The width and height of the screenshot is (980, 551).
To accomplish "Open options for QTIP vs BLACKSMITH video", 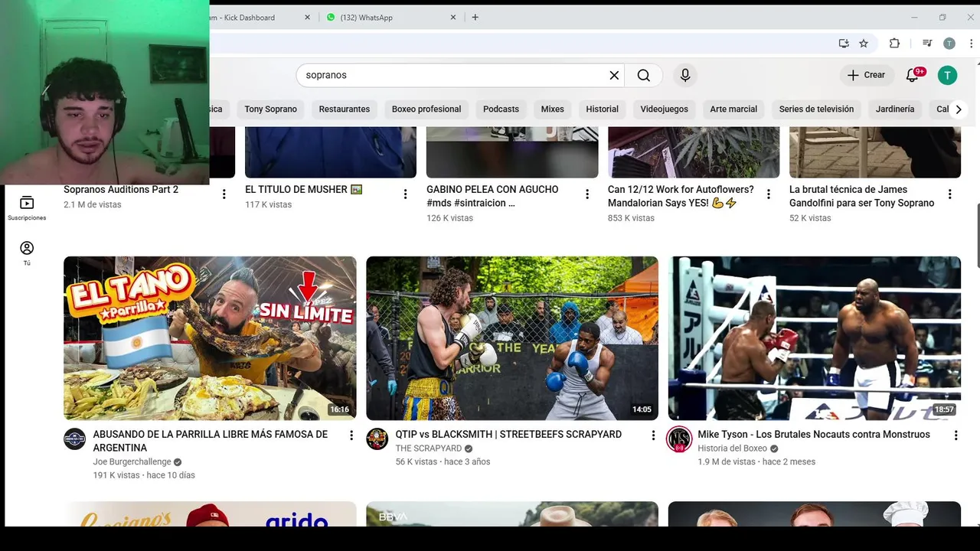I will (x=653, y=435).
